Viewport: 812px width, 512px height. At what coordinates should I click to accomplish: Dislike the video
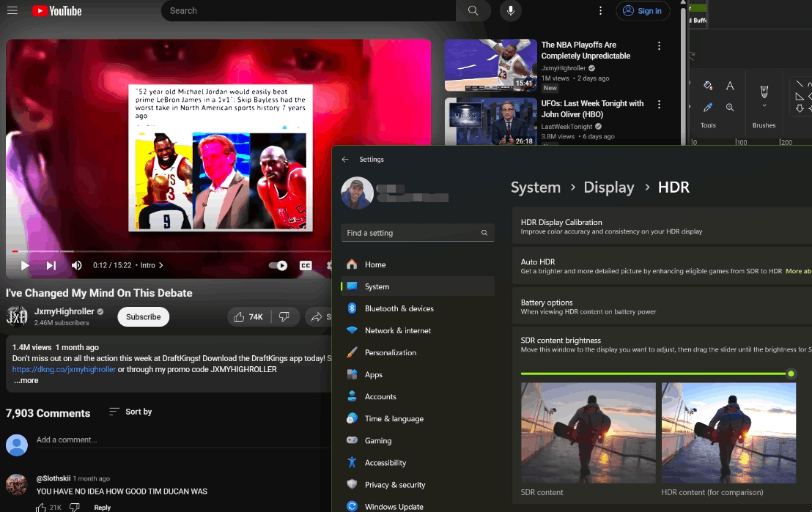coord(284,317)
